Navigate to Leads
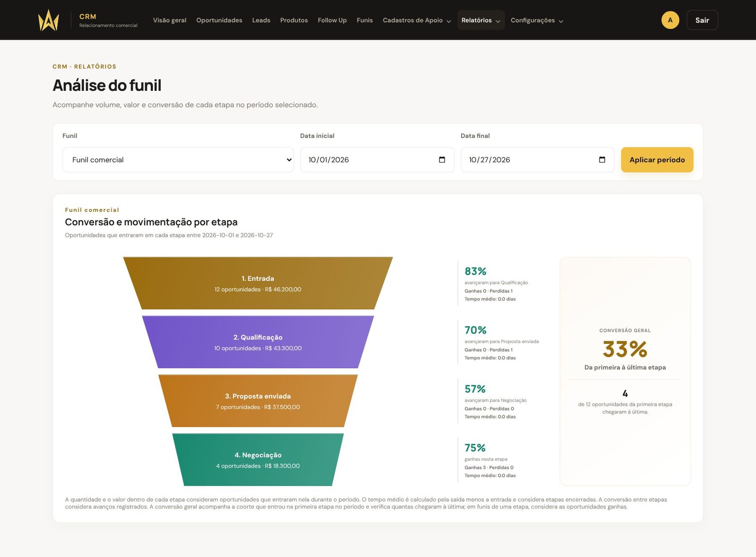The height and width of the screenshot is (557, 756). pos(261,20)
